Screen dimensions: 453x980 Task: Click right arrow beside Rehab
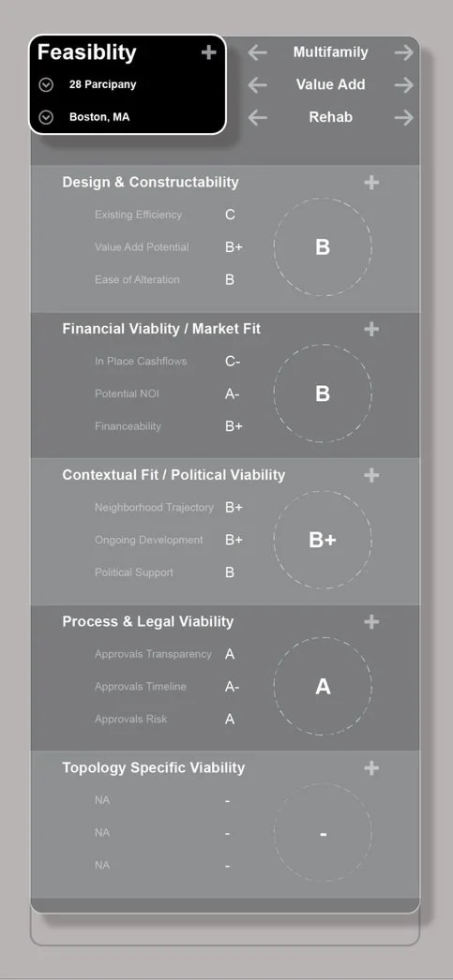(x=404, y=117)
